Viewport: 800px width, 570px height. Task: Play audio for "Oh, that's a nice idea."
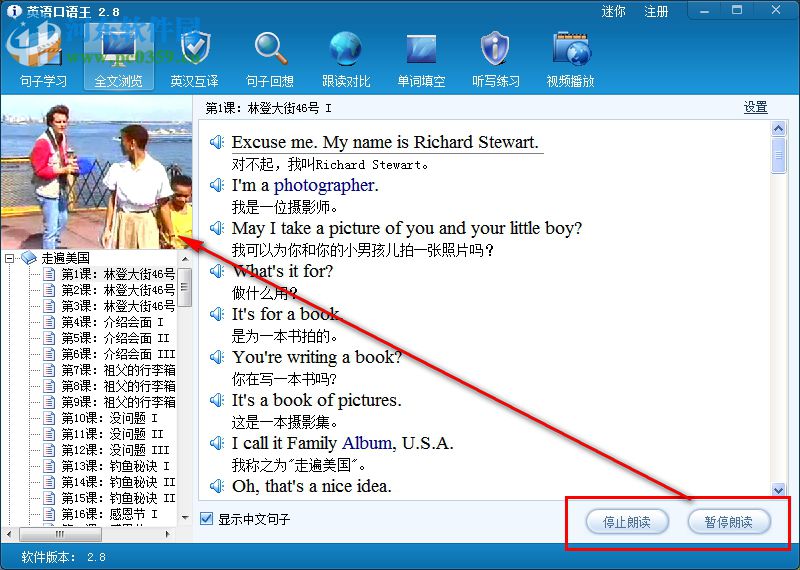tap(217, 486)
